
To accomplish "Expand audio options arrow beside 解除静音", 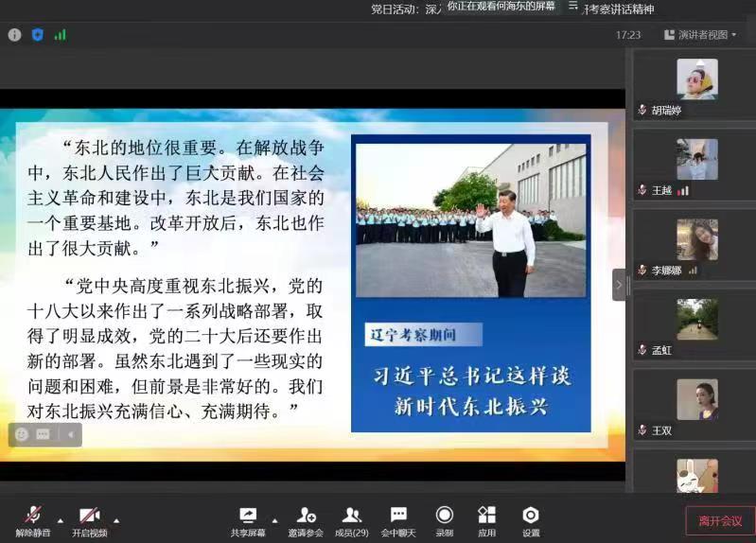I will pos(61,520).
